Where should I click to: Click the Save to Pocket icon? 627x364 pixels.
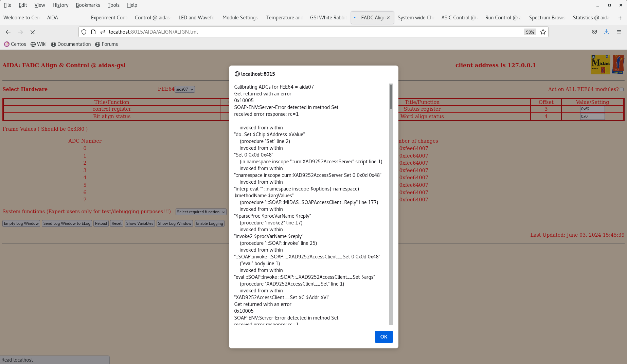(x=594, y=32)
